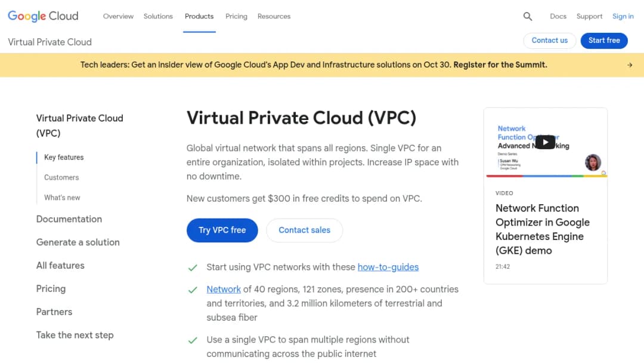
Task: Click the Start free button
Action: tap(604, 40)
